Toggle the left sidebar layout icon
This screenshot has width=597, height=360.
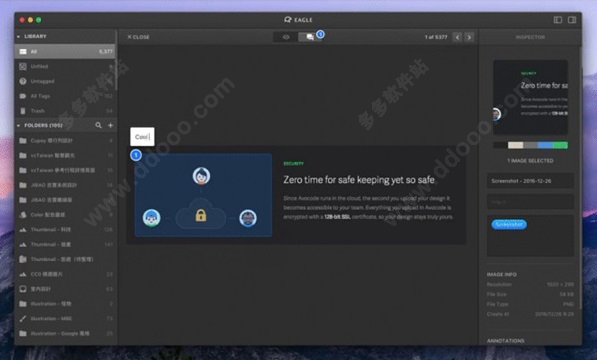coord(557,20)
